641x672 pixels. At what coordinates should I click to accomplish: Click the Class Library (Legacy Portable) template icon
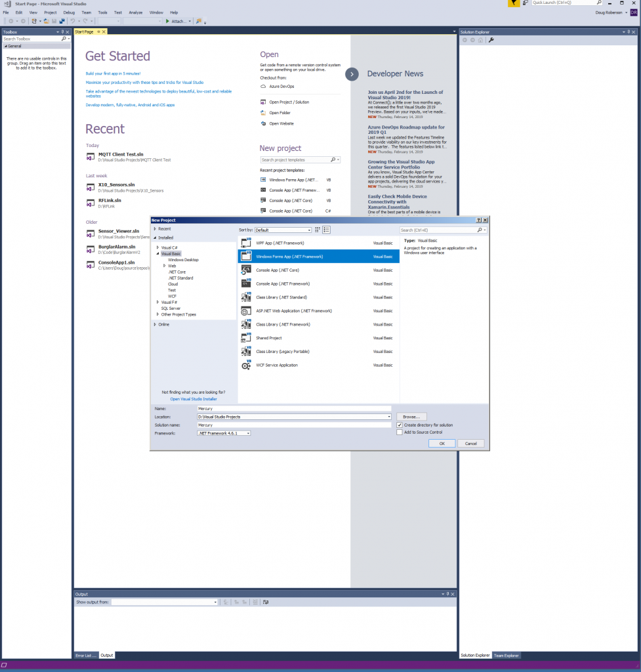point(246,352)
